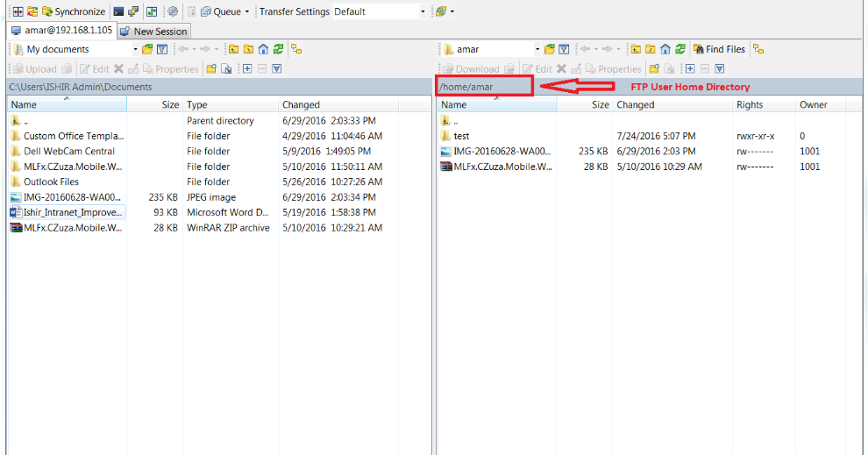Switch to amar@192.168.1.105 session tab
This screenshot has width=868, height=455.
(x=62, y=31)
